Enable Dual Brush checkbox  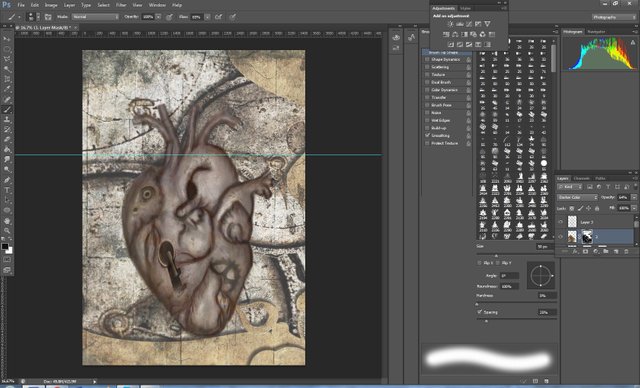[427, 82]
